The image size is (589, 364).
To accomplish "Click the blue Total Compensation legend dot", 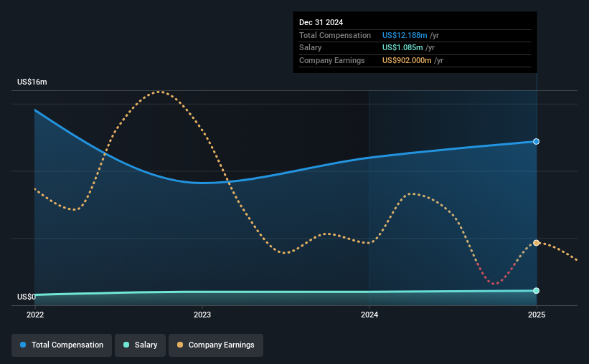I will click(23, 345).
